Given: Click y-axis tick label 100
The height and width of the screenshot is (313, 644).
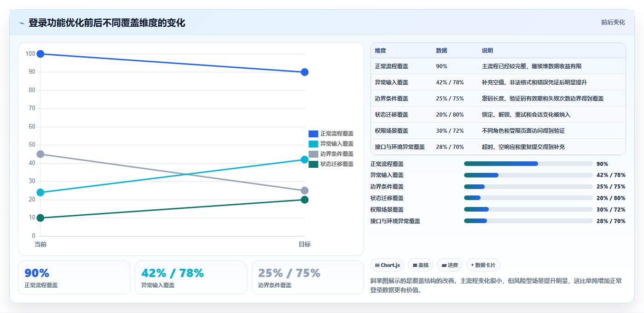Looking at the screenshot, I should pyautogui.click(x=30, y=54).
